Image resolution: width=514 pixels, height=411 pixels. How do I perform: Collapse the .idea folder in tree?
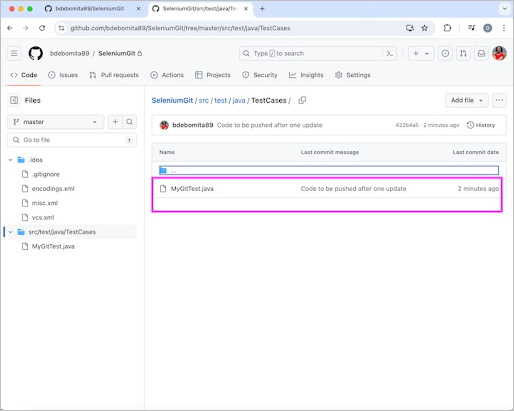tap(11, 160)
